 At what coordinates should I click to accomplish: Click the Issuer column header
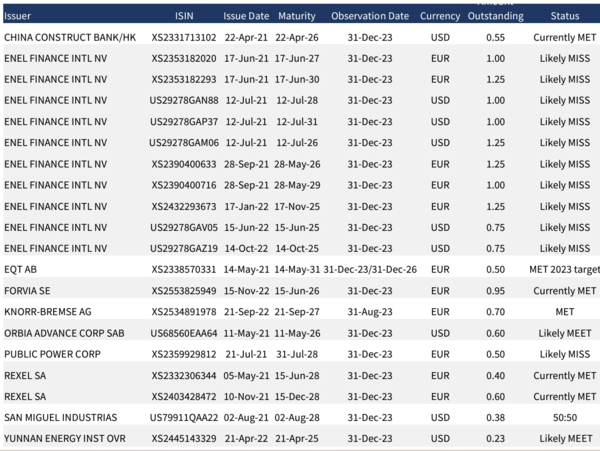tap(18, 16)
